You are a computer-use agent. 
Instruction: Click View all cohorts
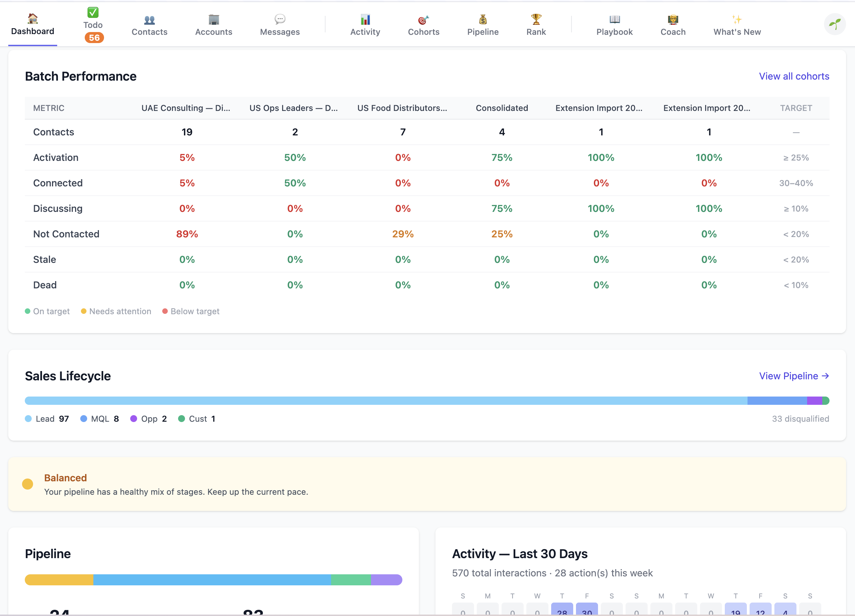tap(794, 76)
